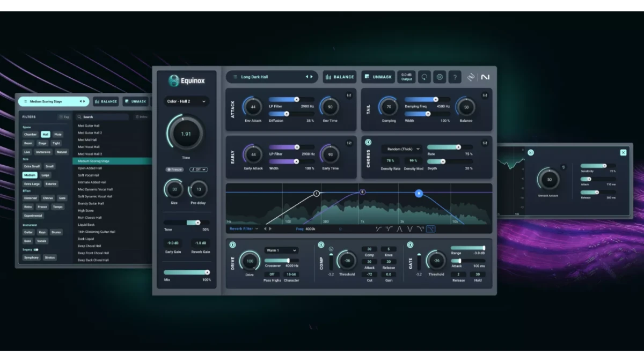
Task: Select the highlighted low-pass filter shape icon
Action: click(x=431, y=229)
